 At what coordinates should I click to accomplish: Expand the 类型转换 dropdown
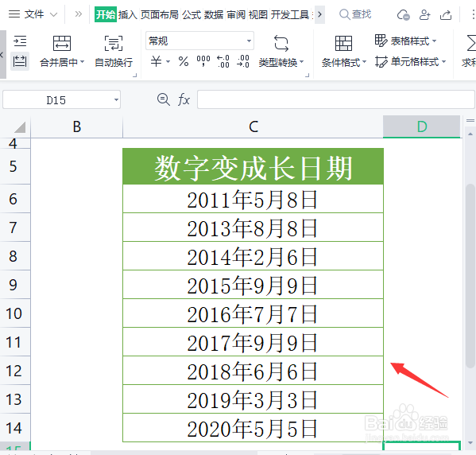pyautogui.click(x=302, y=62)
